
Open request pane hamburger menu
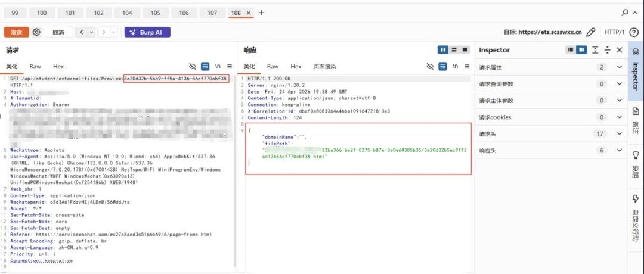(230, 67)
